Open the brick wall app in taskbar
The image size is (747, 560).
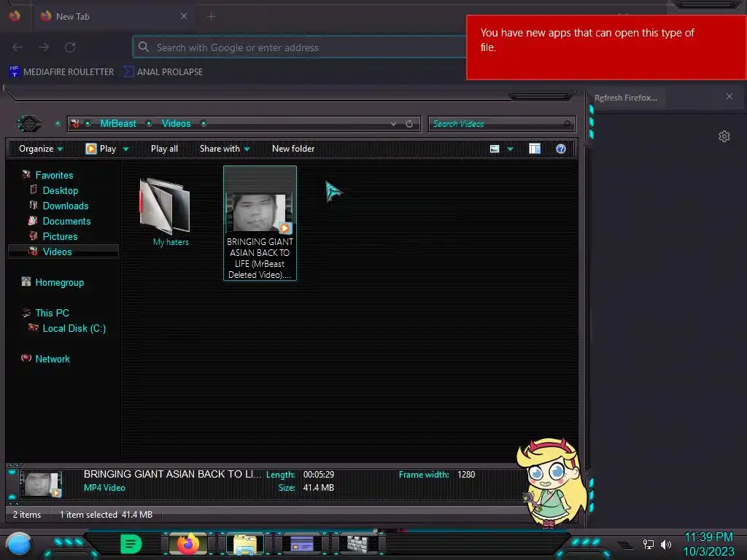coord(359,544)
